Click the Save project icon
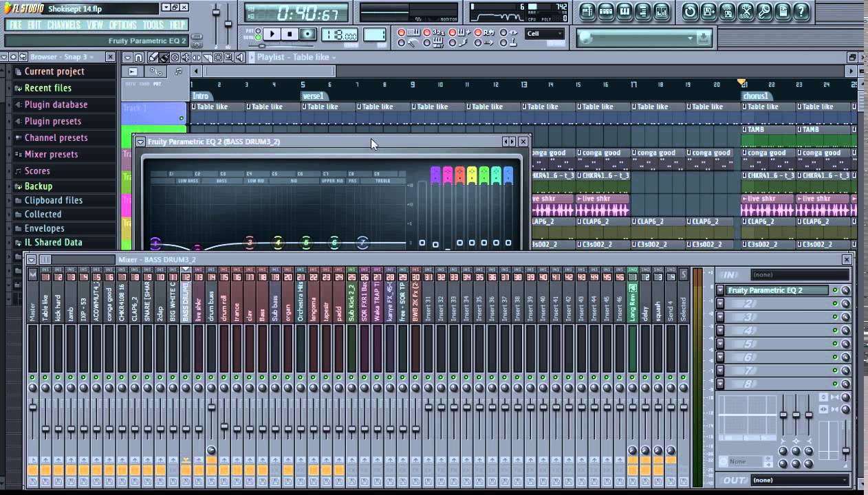Image resolution: width=868 pixels, height=495 pixels. click(x=708, y=11)
